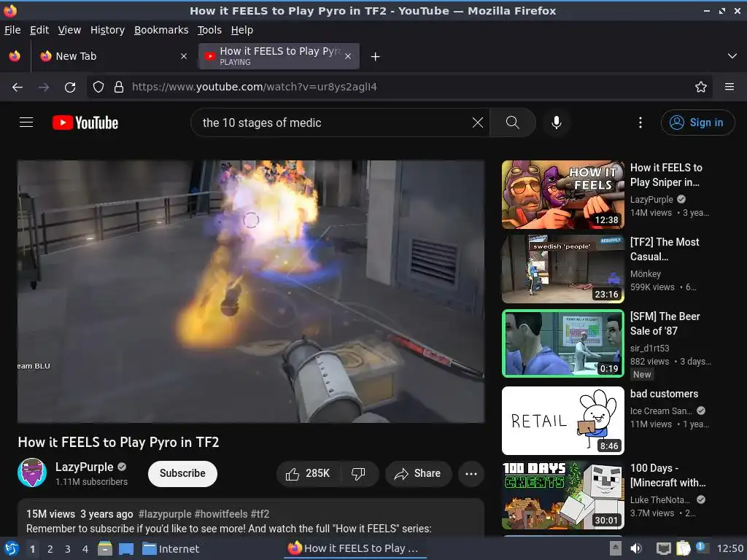Click the Share button
Viewport: 747px width, 560px height.
[x=418, y=474]
